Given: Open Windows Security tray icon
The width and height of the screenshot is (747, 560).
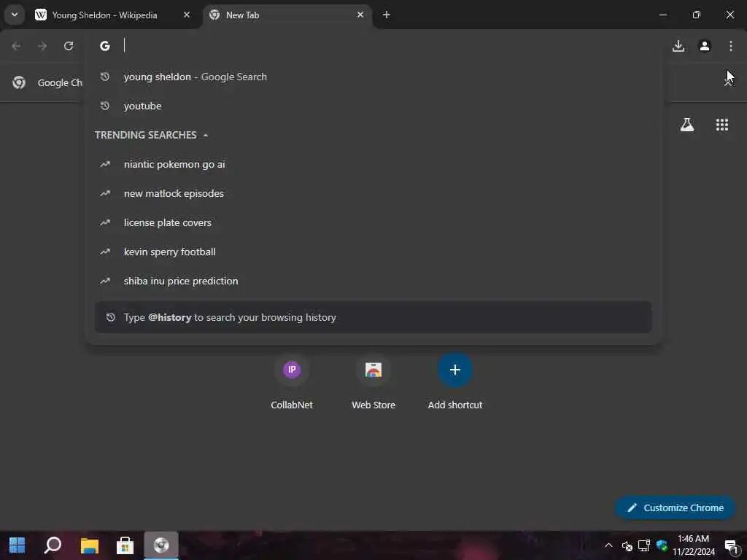Looking at the screenshot, I should coord(662,545).
